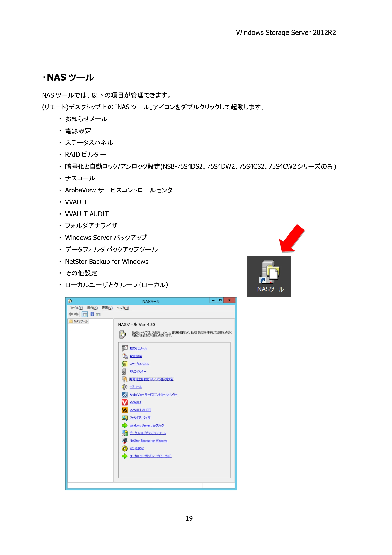
Task: Click the blue Help question-mark toolbar icon
Action: [92, 314]
